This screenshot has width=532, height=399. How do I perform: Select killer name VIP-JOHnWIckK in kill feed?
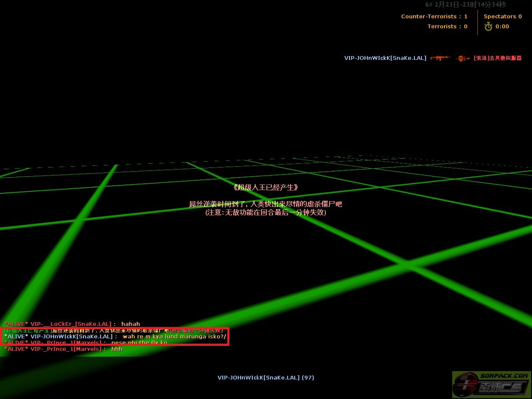385,58
